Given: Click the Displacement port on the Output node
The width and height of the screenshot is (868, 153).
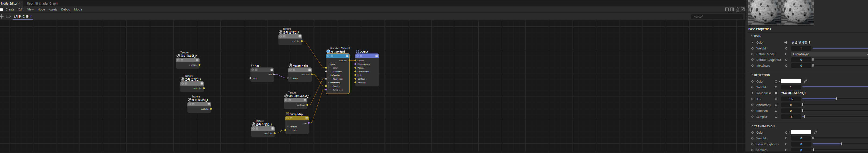Looking at the screenshot, I should point(355,64).
